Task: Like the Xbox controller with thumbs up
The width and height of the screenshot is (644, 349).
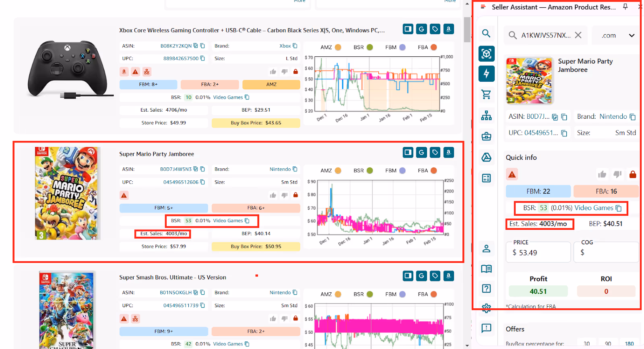Action: point(273,72)
